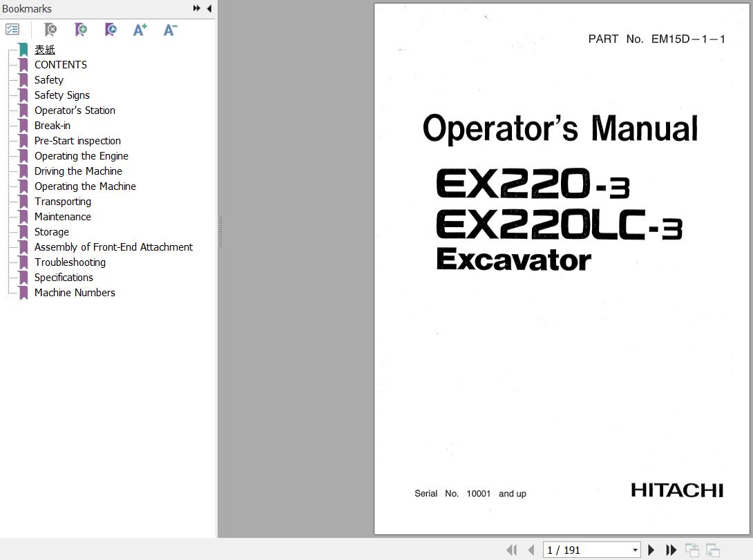
Task: Click the panel splitter handle beside bookmarks
Action: 220,232
